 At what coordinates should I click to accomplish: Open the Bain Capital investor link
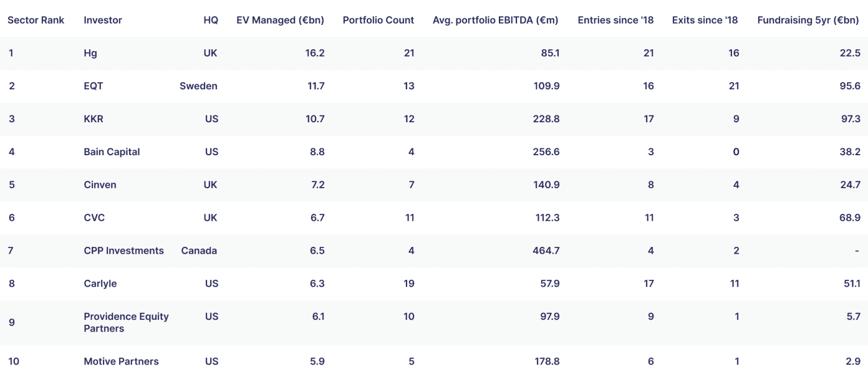point(112,152)
